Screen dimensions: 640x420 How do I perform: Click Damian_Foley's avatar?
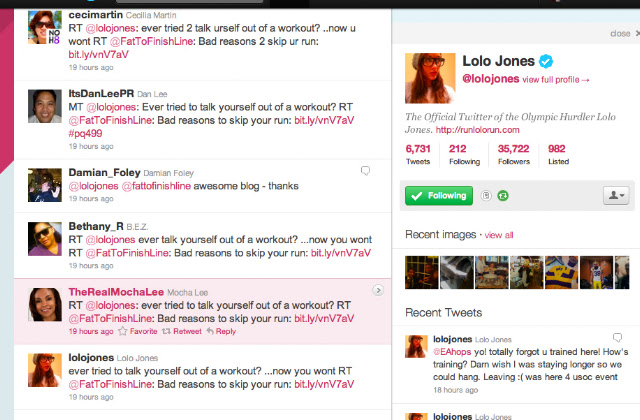coord(45,185)
